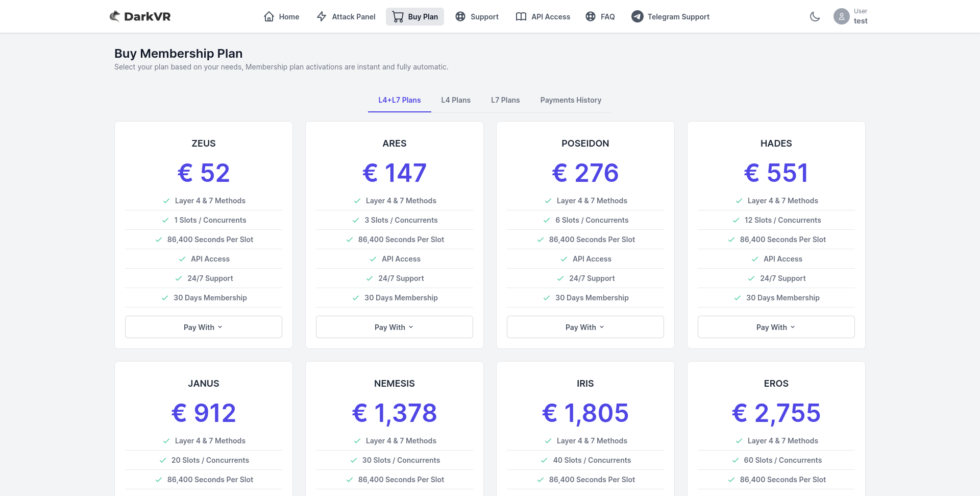Click POSEIDON card 86,400 Seconds Per Slot

(x=592, y=240)
